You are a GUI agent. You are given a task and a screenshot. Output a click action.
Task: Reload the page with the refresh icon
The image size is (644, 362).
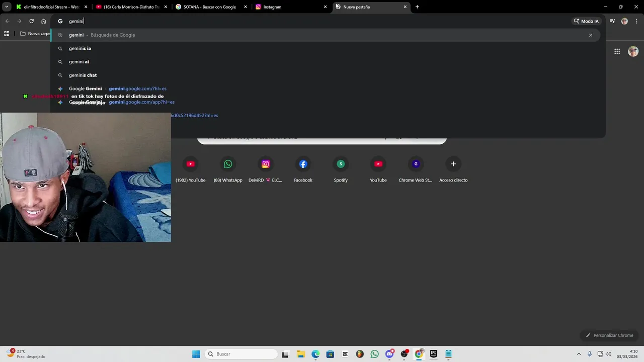click(x=31, y=21)
